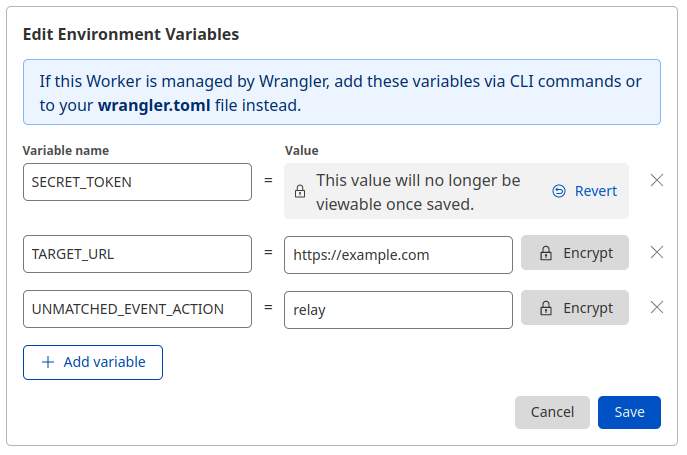This screenshot has height=455, width=687.
Task: Remove the SECRET_TOKEN variable row
Action: pyautogui.click(x=657, y=181)
